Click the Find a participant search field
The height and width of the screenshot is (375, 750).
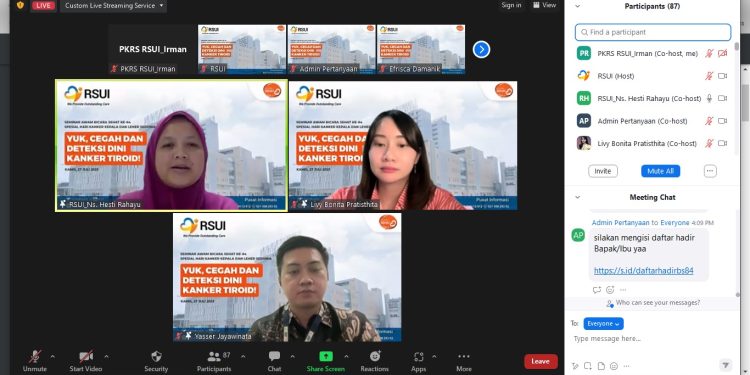pyautogui.click(x=653, y=32)
